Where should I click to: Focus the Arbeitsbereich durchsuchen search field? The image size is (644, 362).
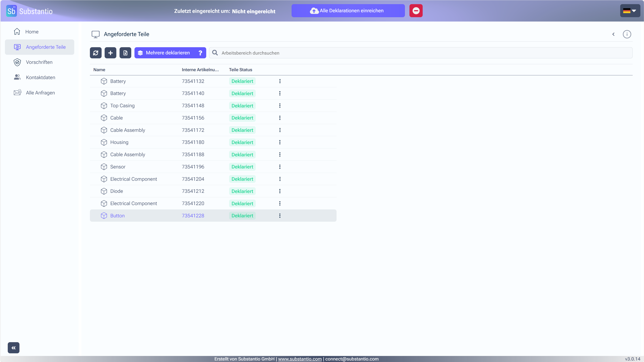(x=421, y=53)
